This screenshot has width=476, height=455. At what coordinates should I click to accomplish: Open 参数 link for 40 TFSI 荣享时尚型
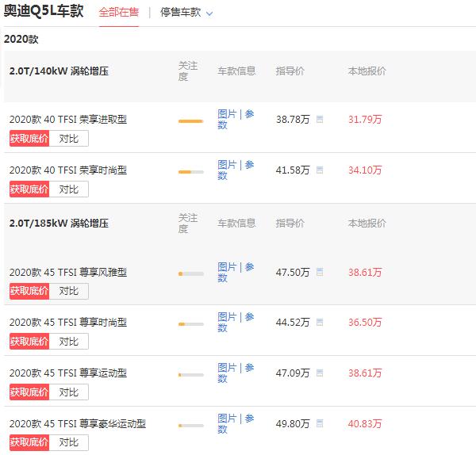pyautogui.click(x=249, y=165)
